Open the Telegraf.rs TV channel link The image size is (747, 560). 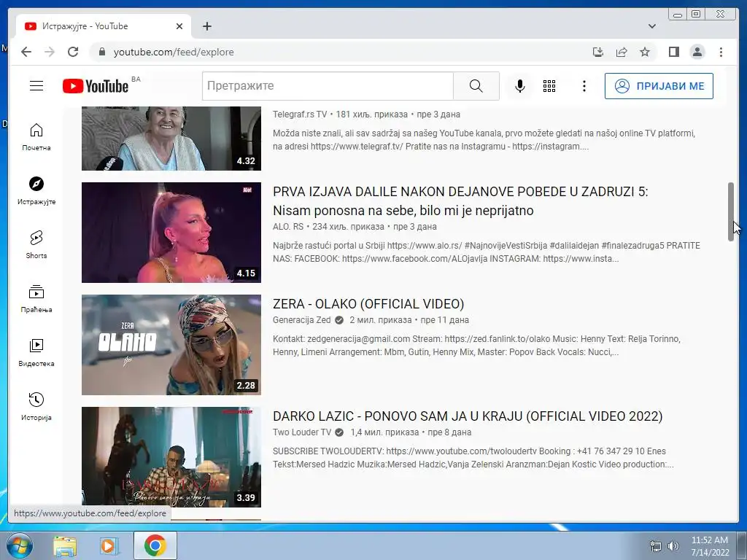tap(300, 114)
